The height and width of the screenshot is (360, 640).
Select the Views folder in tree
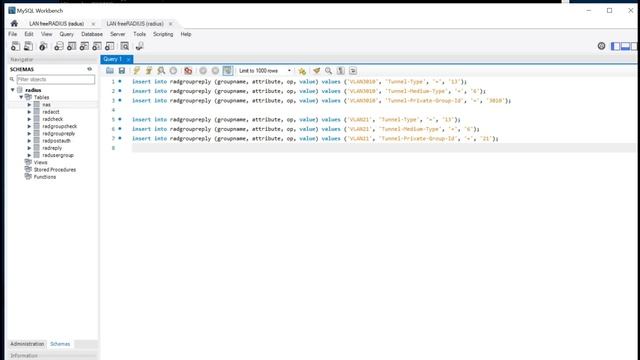tap(40, 162)
